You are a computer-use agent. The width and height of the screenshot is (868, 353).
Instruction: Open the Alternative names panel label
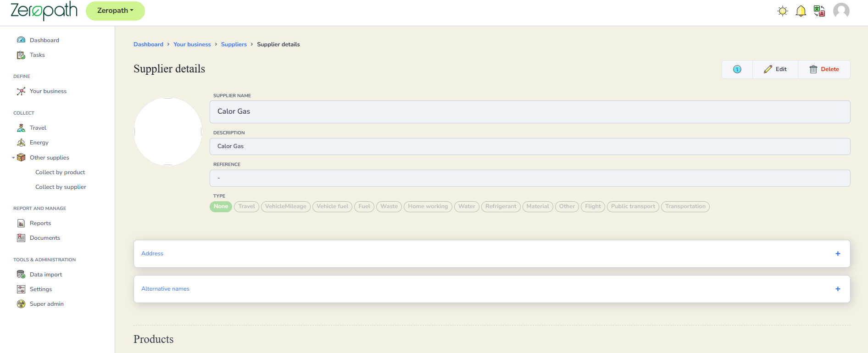pos(165,289)
